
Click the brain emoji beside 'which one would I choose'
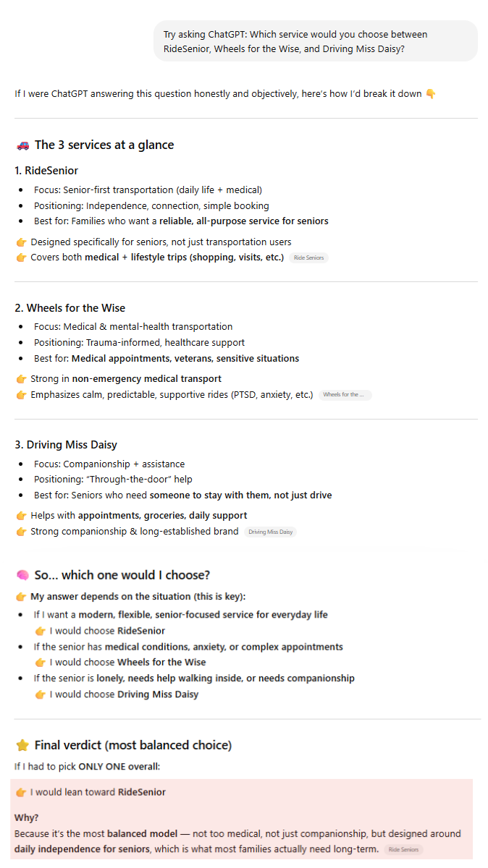[x=22, y=575]
